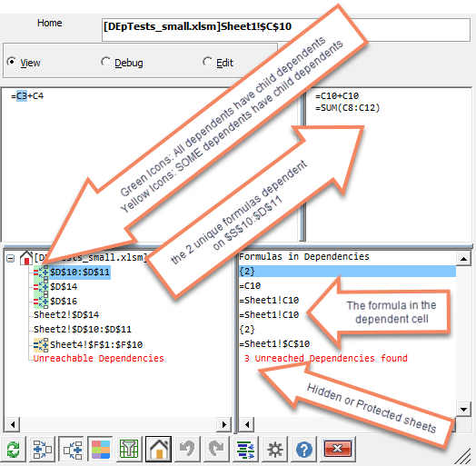Select the $D$14 dependent tree item
Image resolution: width=476 pixels, height=466 pixels.
64,286
